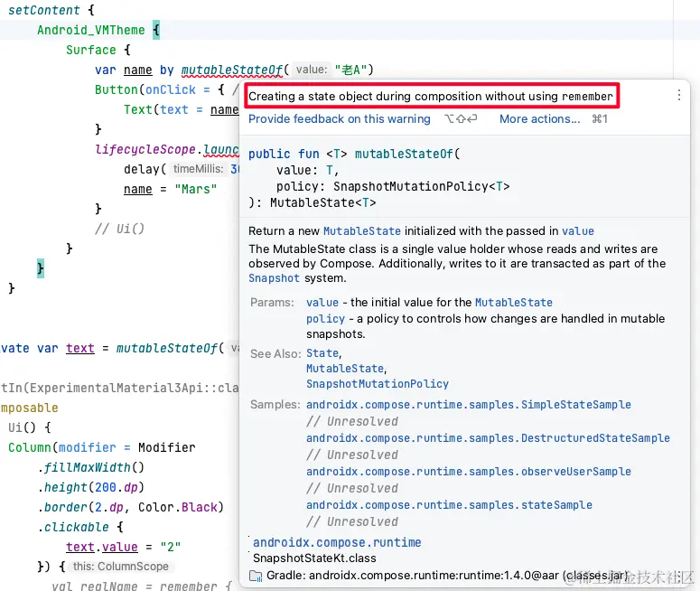Open 'SnapshotMutationPolicy' under See Also

(x=378, y=384)
